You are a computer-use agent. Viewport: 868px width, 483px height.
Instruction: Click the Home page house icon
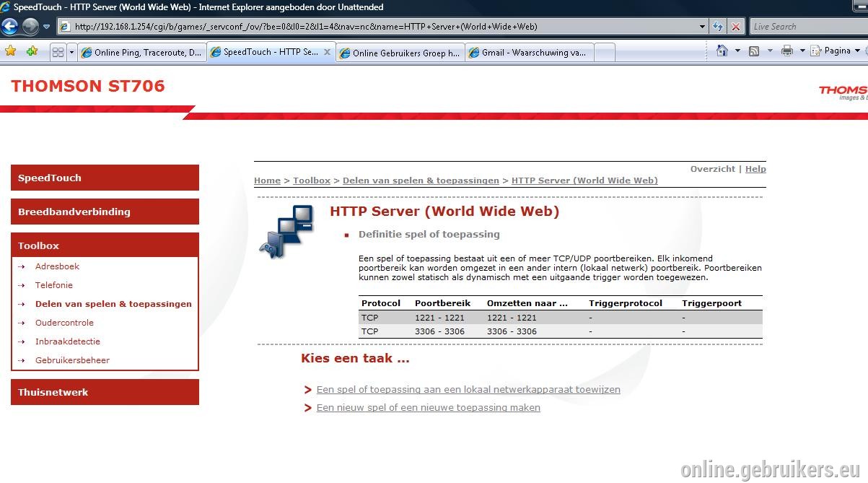tap(722, 51)
